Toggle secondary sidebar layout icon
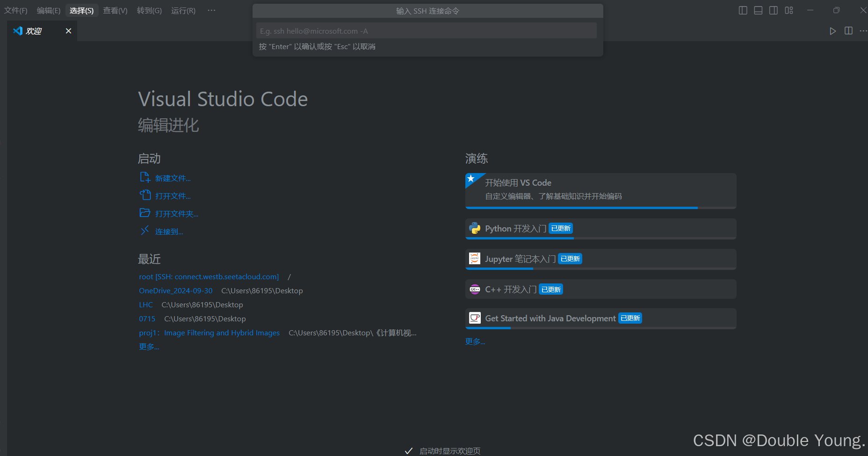 (x=774, y=10)
